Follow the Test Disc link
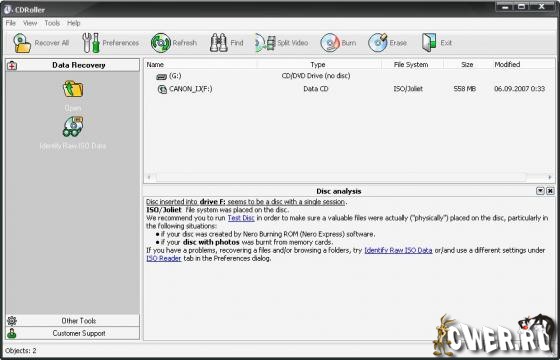 (241, 218)
